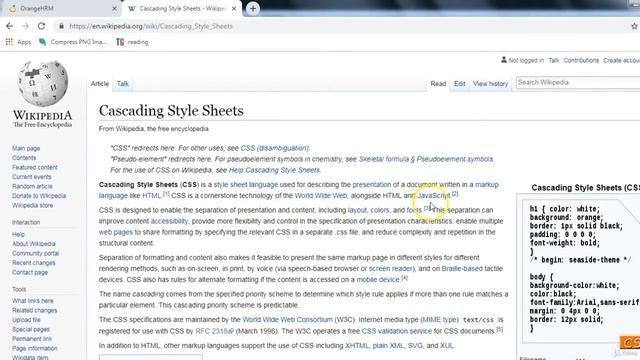
Task: Open Help:Cascading Style Sheets link
Action: click(x=274, y=170)
